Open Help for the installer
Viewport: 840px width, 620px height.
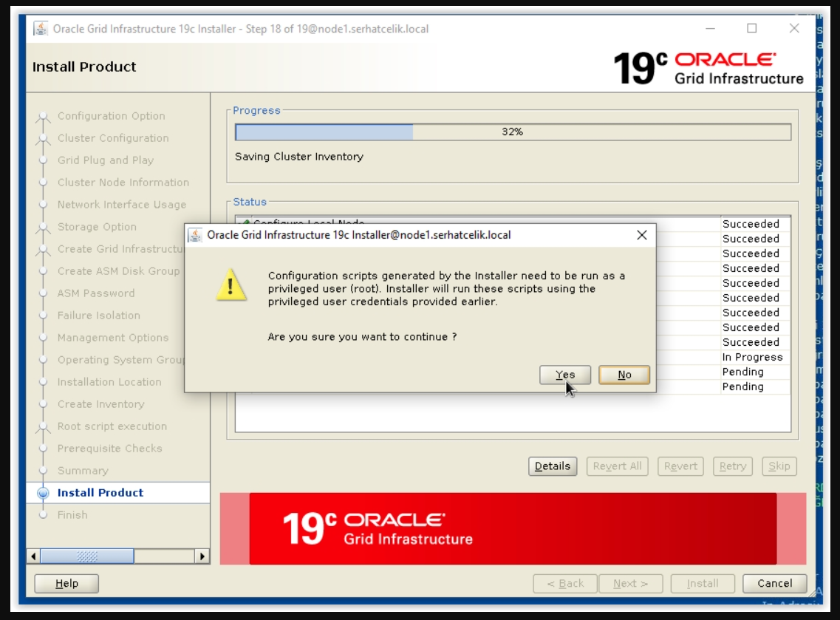[66, 583]
